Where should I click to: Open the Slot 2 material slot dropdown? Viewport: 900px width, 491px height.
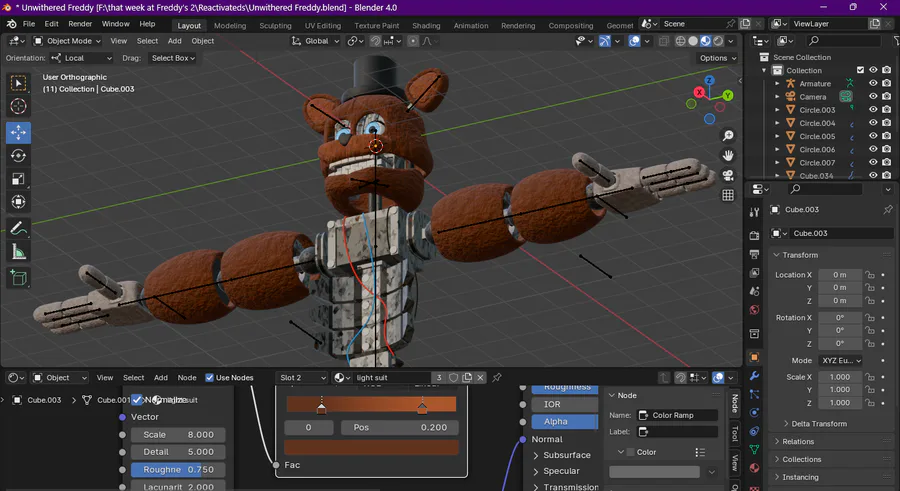302,377
